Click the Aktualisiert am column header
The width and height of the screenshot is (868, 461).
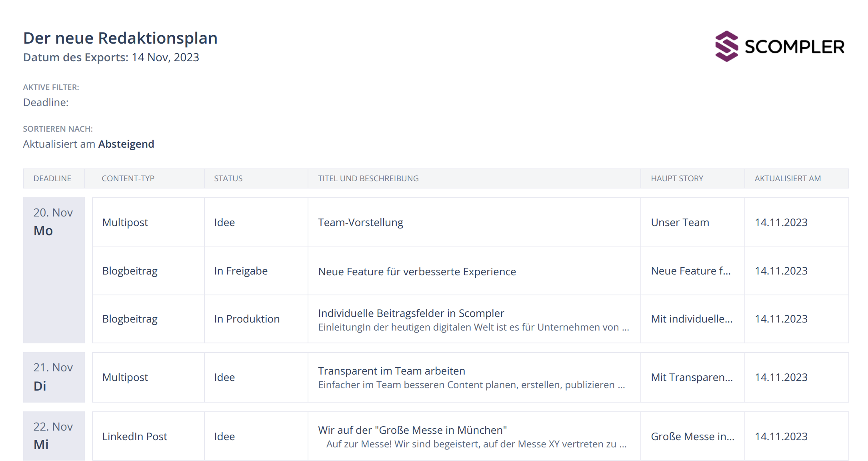click(x=787, y=178)
